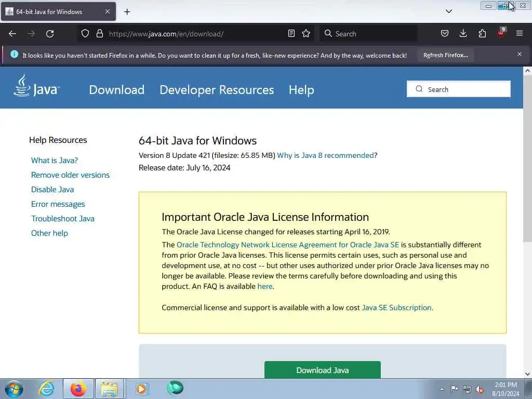
Task: Click the 64-bit Java for Windows tab
Action: pos(58,11)
